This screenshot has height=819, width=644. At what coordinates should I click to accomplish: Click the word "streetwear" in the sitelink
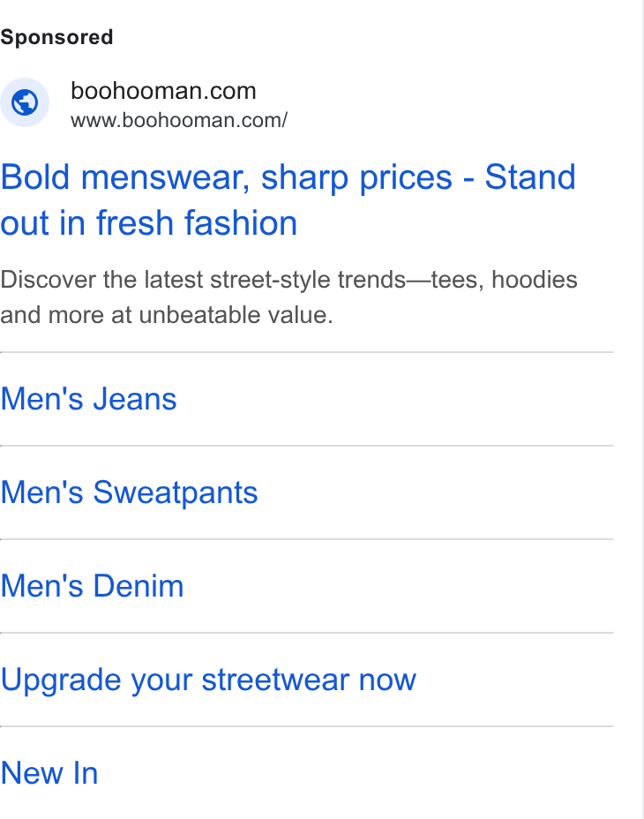tap(276, 680)
